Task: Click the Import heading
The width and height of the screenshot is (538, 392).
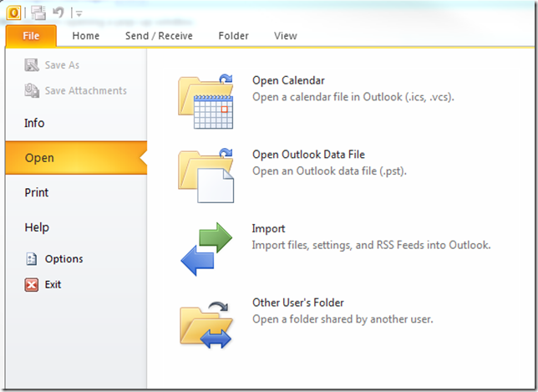Action: (268, 229)
